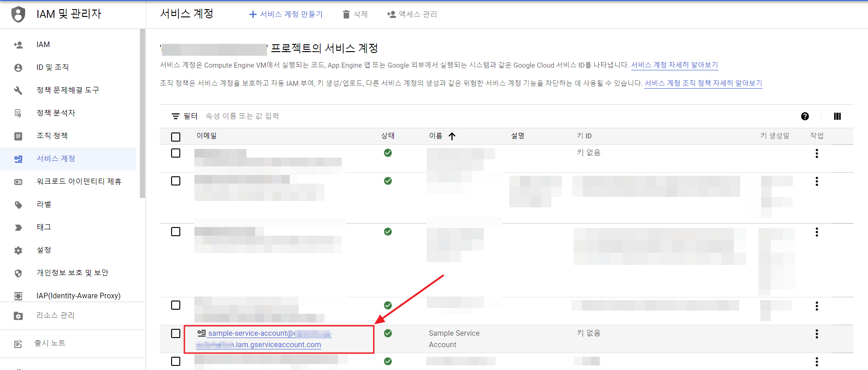Click the help question mark icon
Image resolution: width=868 pixels, height=370 pixels.
coord(805,116)
